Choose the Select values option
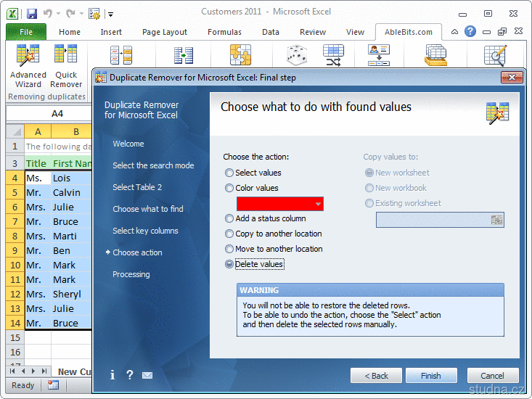 tap(229, 173)
